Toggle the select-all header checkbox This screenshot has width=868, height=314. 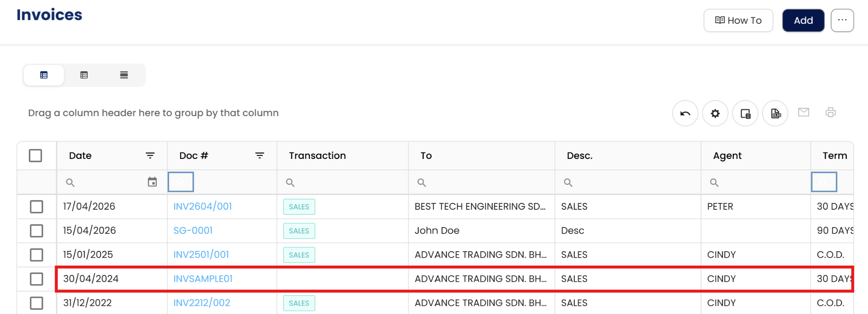pyautogui.click(x=36, y=156)
